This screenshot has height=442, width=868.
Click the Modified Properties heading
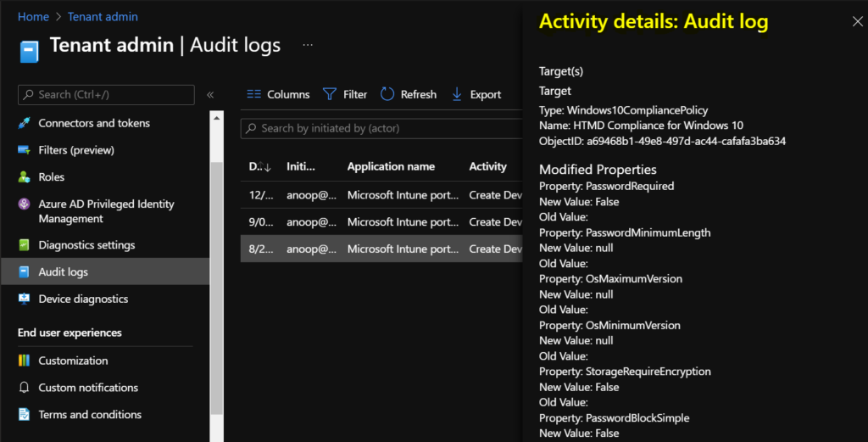pyautogui.click(x=598, y=170)
